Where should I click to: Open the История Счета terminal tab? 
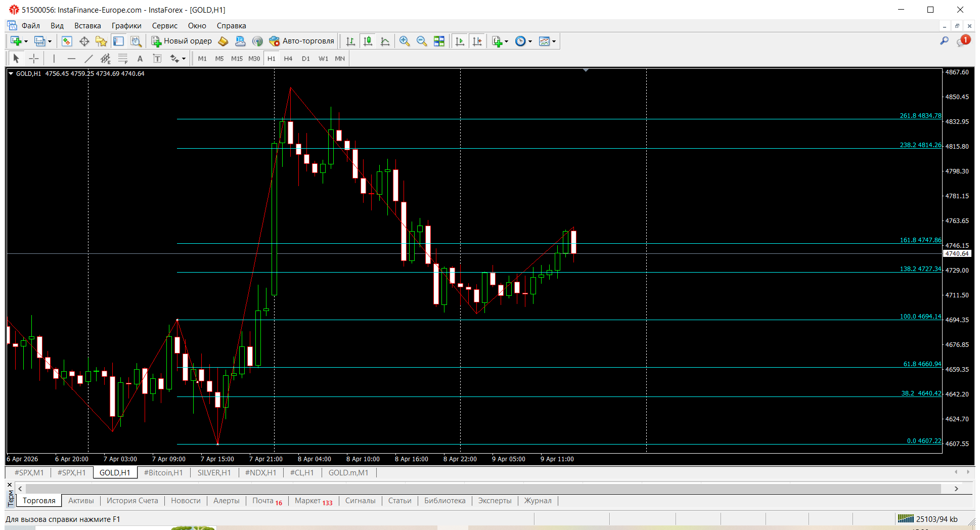coord(132,501)
